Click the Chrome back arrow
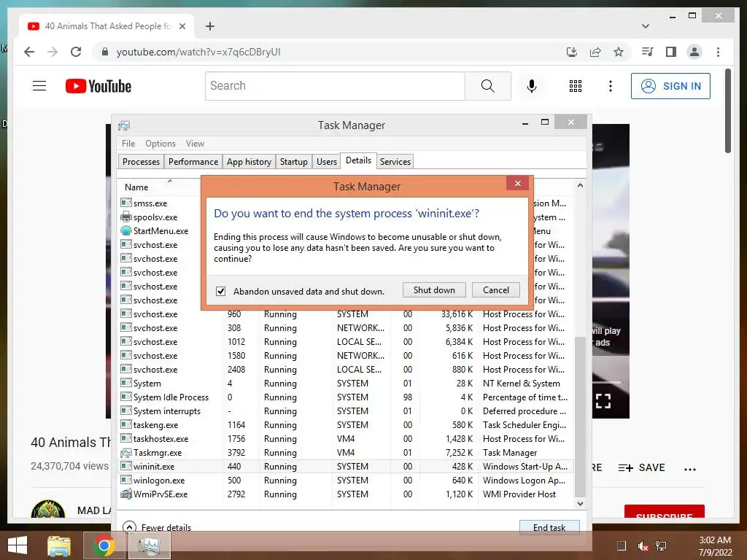This screenshot has height=560, width=747. pyautogui.click(x=29, y=52)
